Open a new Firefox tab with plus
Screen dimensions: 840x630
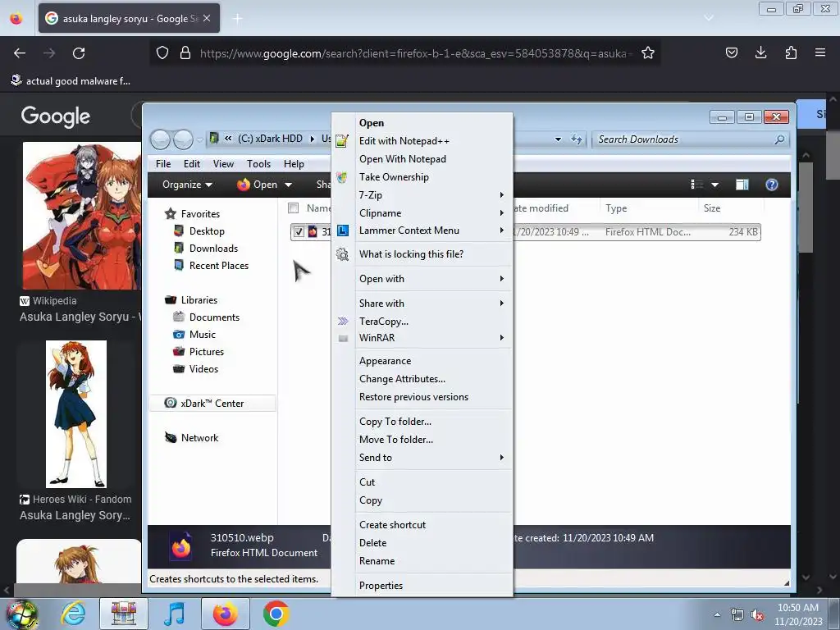(x=237, y=19)
